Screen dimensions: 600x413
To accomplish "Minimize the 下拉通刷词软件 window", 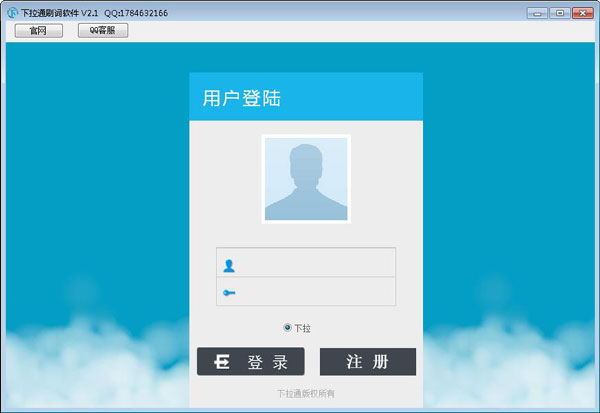I will [x=536, y=13].
